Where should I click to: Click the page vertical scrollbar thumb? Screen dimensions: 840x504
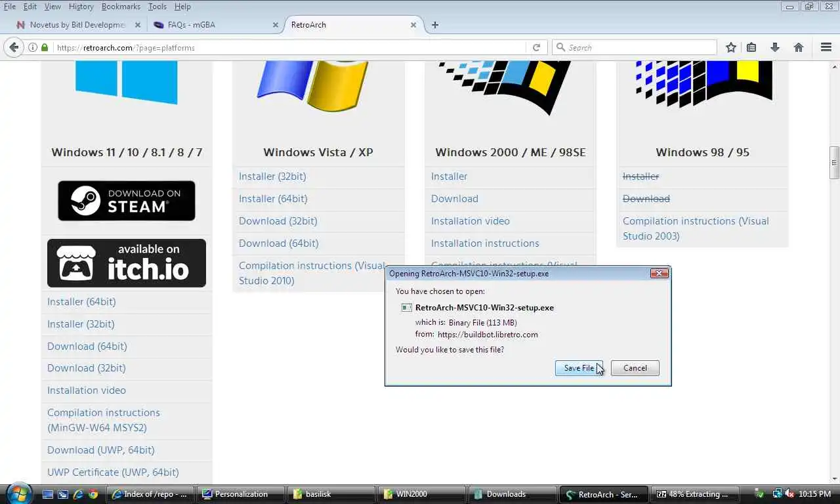pyautogui.click(x=834, y=162)
